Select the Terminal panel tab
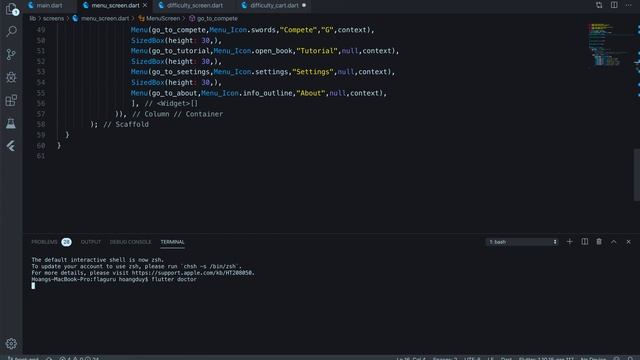Image resolution: width=640 pixels, height=360 pixels. pos(172,242)
